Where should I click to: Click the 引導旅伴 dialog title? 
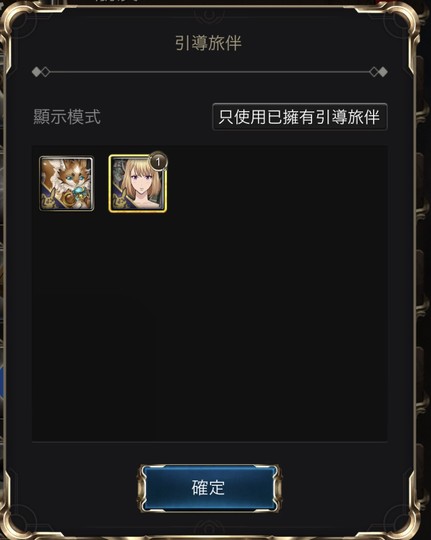tap(208, 43)
